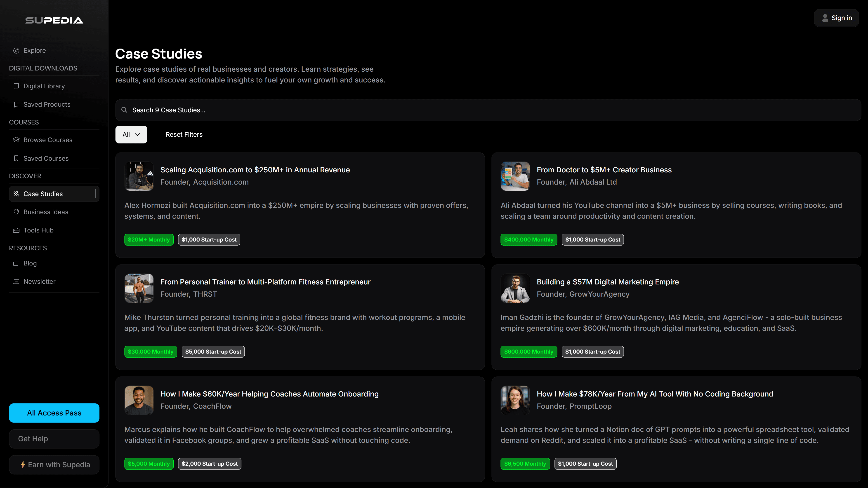Open 'Building a $57M Digital Marketing Empire'
Screen dimensions: 868x488
[x=608, y=282]
